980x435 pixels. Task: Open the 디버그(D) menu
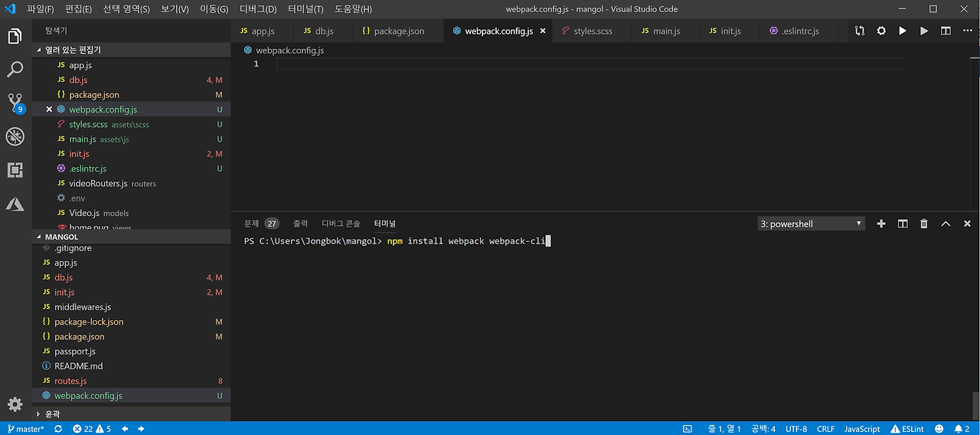coord(258,9)
